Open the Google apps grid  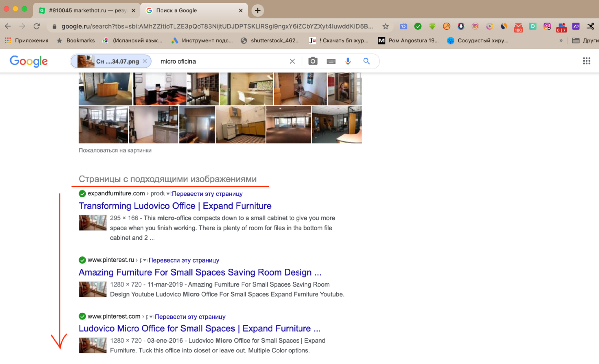tap(586, 61)
